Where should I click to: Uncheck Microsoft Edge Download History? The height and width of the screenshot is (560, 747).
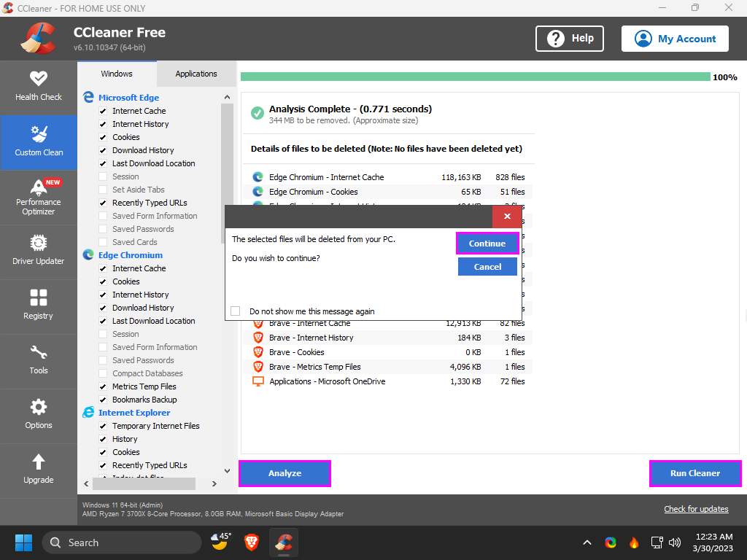pyautogui.click(x=102, y=150)
